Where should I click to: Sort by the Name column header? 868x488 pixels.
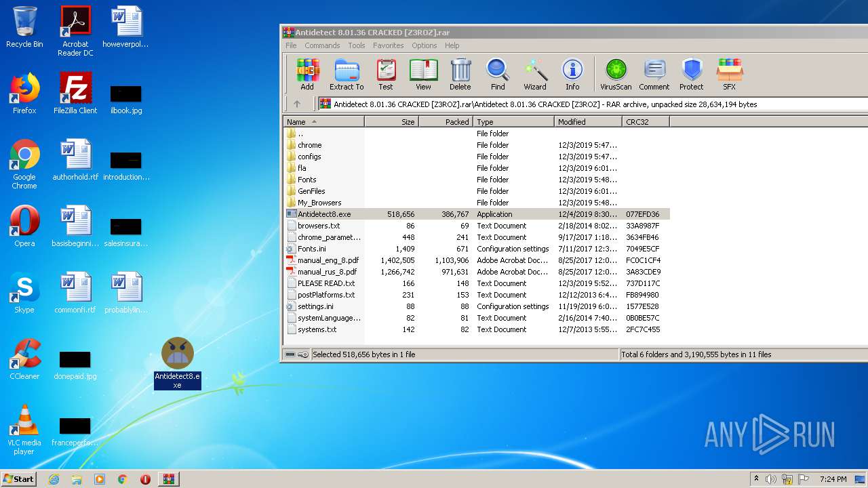324,122
